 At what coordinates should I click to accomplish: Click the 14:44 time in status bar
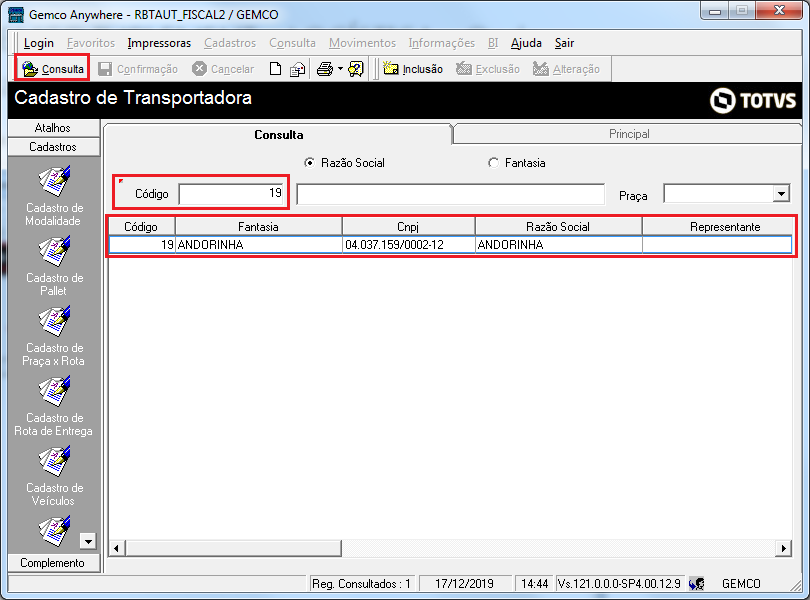(x=534, y=584)
